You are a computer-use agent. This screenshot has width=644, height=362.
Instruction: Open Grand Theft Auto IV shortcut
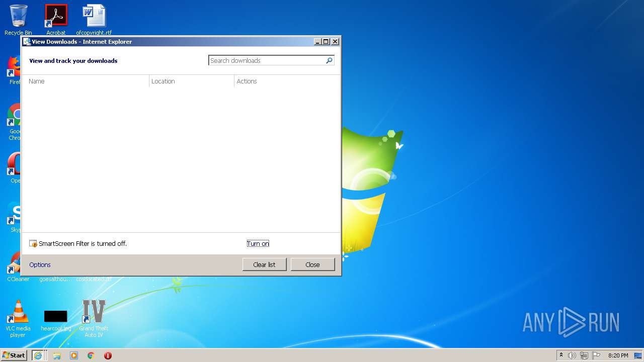click(94, 319)
